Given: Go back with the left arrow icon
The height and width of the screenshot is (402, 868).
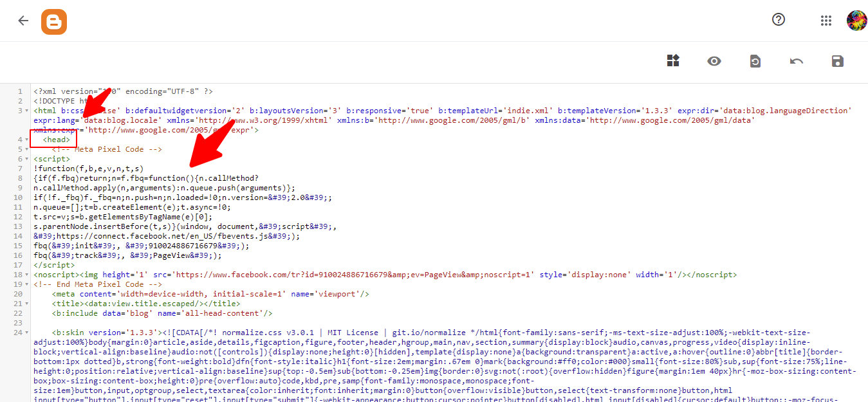Looking at the screenshot, I should coord(23,21).
